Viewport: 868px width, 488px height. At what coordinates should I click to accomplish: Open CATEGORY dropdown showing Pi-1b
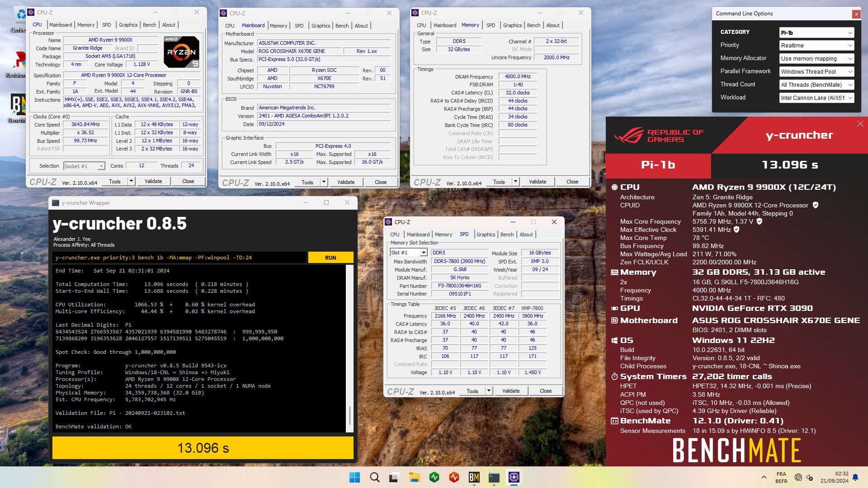pyautogui.click(x=816, y=33)
